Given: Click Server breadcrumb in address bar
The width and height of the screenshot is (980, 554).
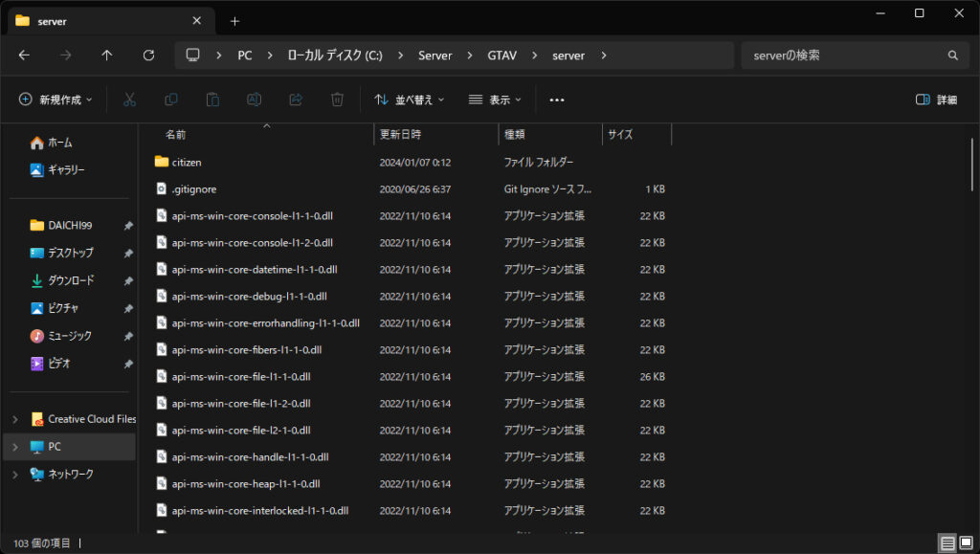Looking at the screenshot, I should coord(435,55).
